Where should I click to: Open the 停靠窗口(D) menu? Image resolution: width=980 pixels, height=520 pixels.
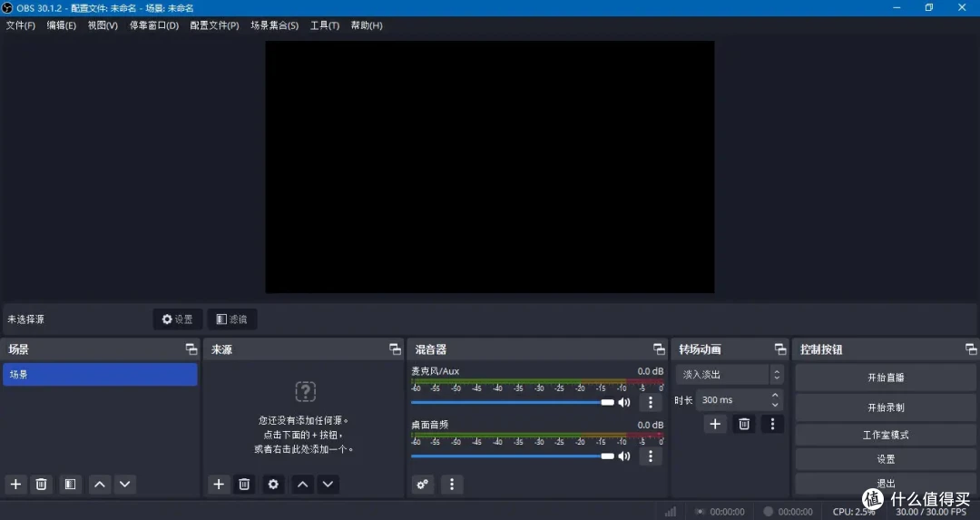pyautogui.click(x=153, y=25)
